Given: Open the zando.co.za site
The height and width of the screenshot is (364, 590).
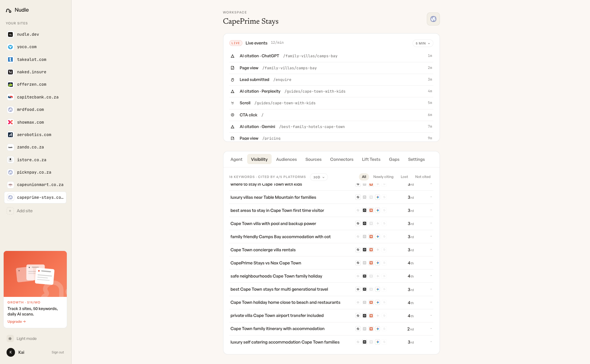Looking at the screenshot, I should click(35, 147).
